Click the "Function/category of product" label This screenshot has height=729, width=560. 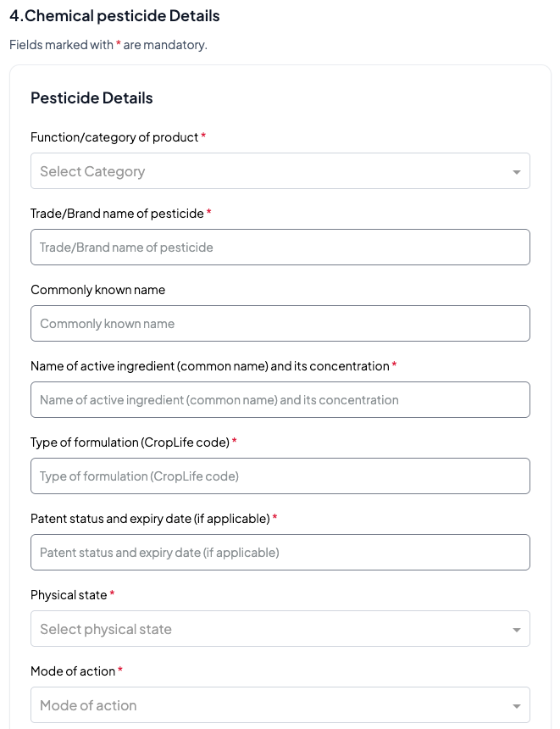click(114, 137)
